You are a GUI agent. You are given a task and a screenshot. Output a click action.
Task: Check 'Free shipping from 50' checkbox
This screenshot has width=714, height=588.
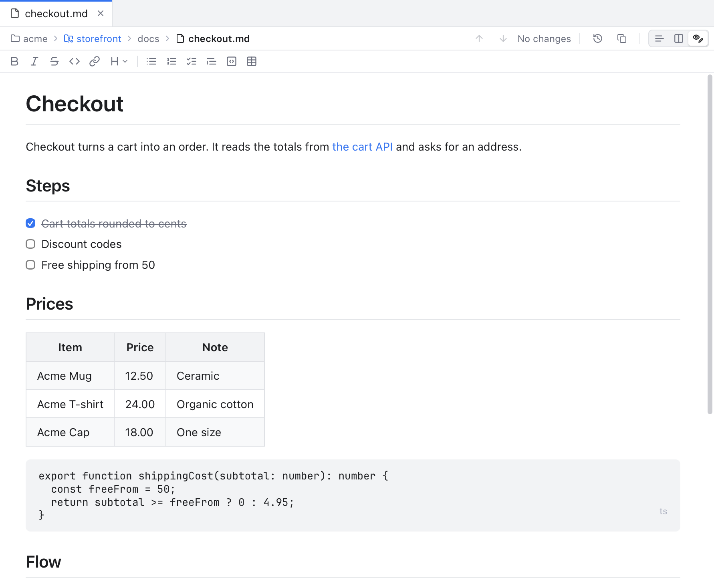[x=30, y=265]
